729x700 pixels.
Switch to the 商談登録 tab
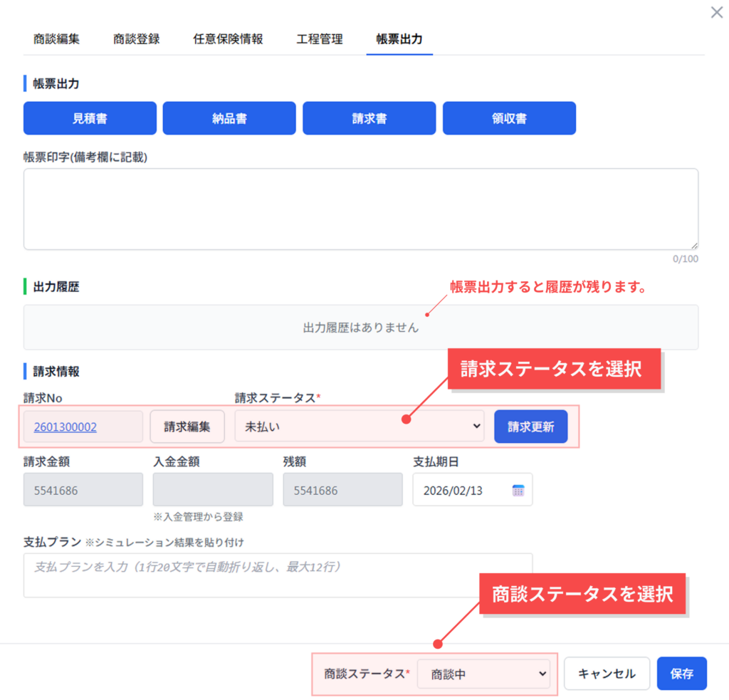[x=136, y=39]
